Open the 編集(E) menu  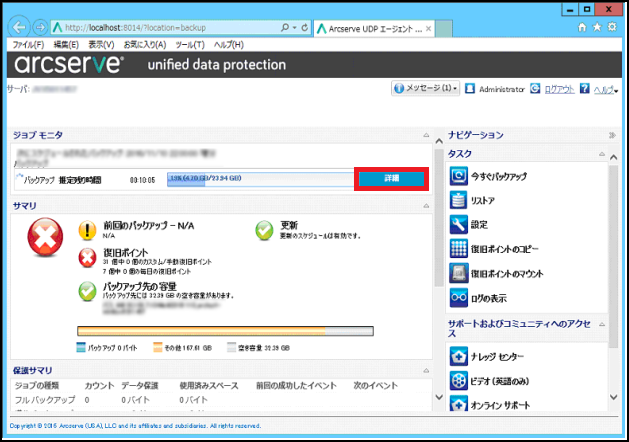point(66,45)
